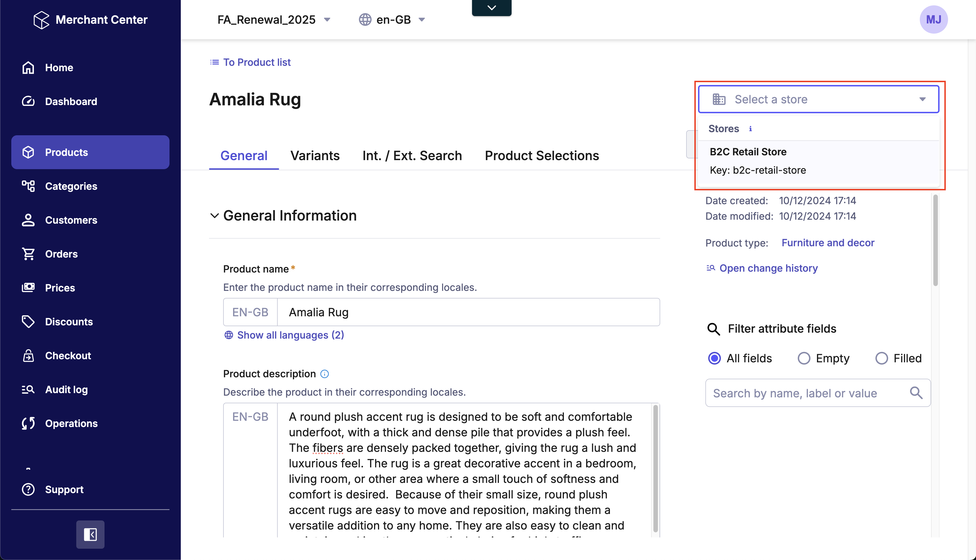Open Dashboard via its gauge icon
Viewport: 976px width, 560px height.
[28, 102]
